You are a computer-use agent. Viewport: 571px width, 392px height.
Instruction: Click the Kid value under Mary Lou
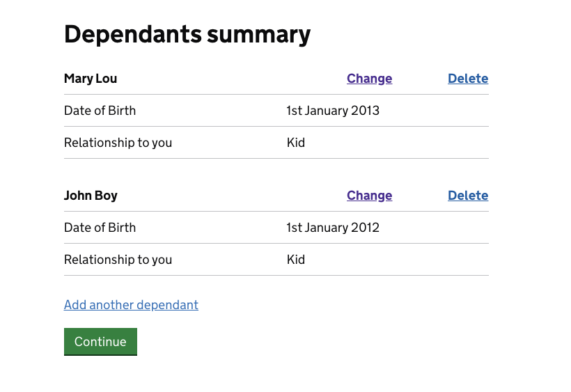pos(296,143)
